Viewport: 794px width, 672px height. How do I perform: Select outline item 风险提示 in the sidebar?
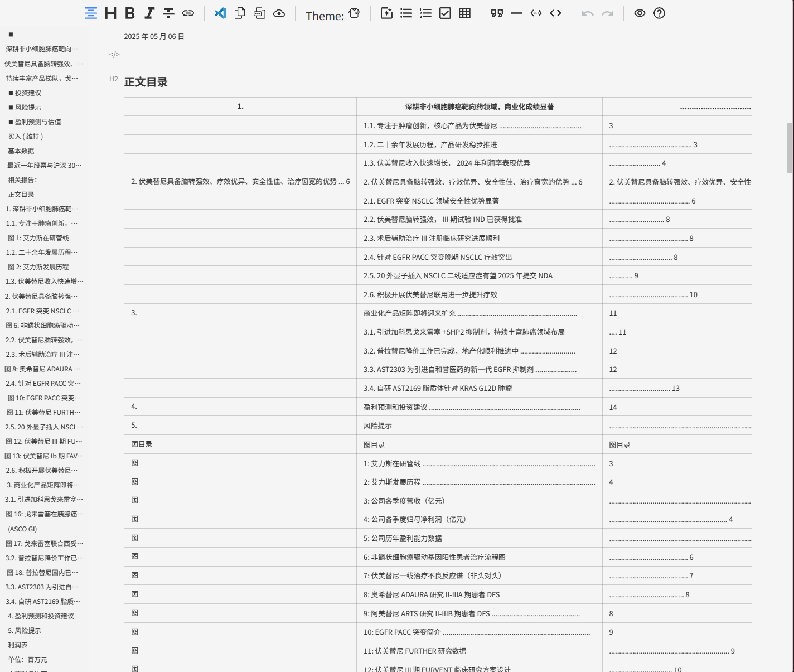pos(25,107)
